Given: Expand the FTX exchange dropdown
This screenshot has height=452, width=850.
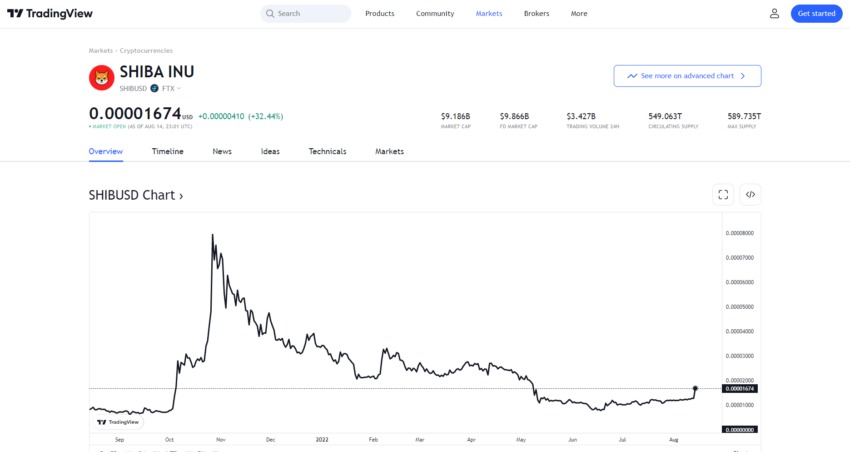Looking at the screenshot, I should [x=171, y=88].
